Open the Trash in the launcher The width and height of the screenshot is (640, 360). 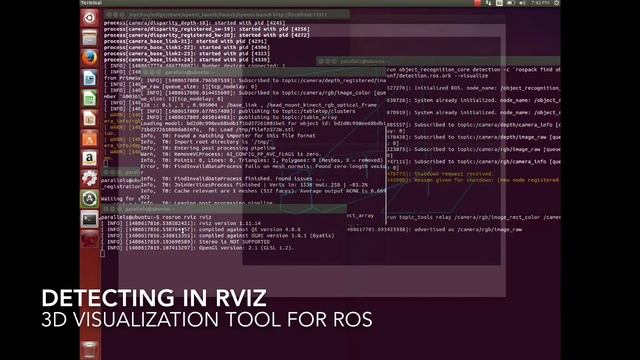[x=89, y=350]
